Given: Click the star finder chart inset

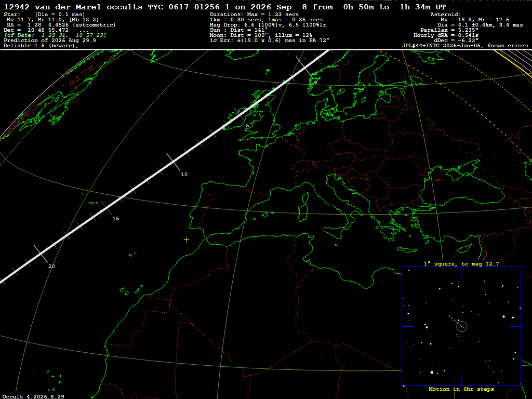Looking at the screenshot, I should coord(461,326).
